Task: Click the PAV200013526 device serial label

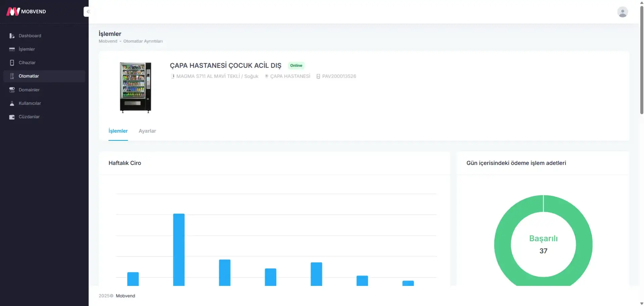Action: click(x=339, y=76)
